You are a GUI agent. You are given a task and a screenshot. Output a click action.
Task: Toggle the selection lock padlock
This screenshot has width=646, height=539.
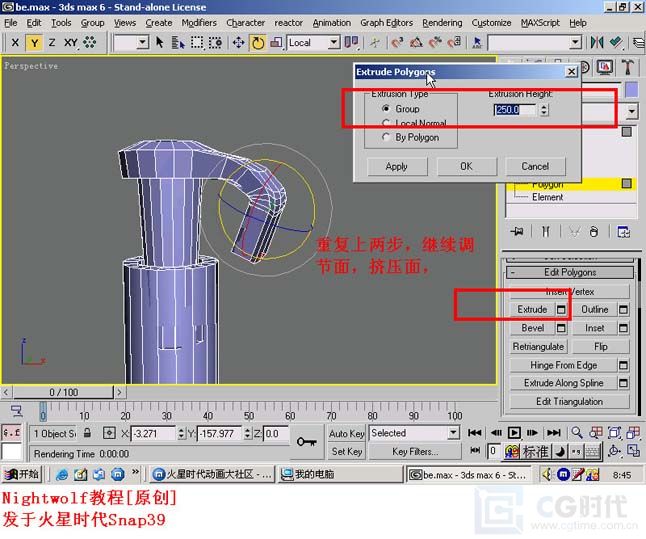87,433
